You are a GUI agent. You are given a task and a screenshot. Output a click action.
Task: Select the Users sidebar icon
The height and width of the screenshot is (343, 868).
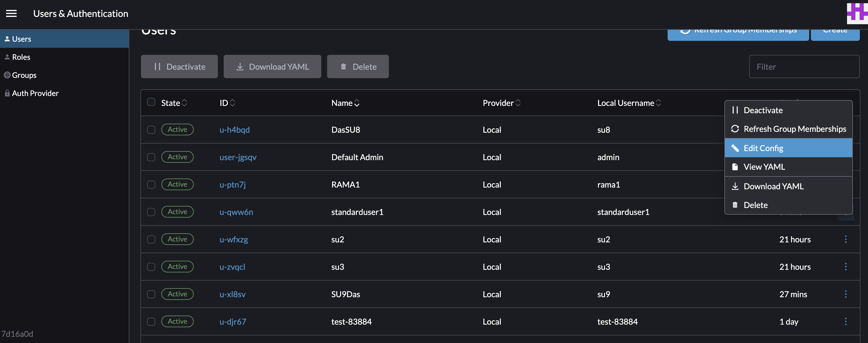[x=7, y=39]
